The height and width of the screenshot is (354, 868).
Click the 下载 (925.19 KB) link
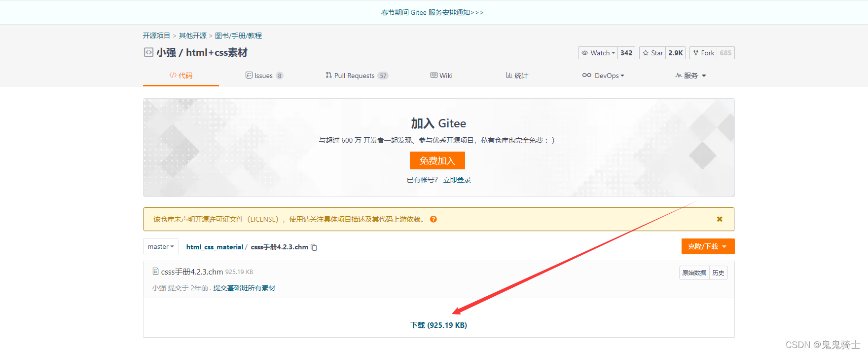point(438,325)
